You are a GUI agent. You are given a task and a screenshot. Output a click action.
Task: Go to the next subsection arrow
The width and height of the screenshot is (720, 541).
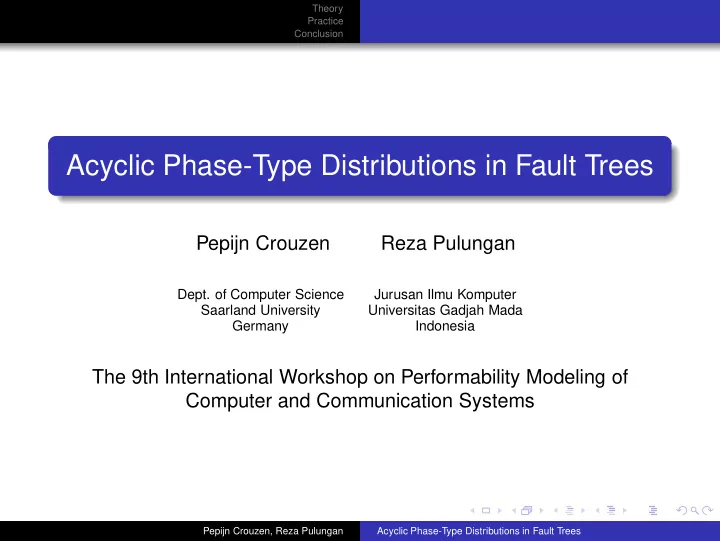pyautogui.click(x=583, y=511)
